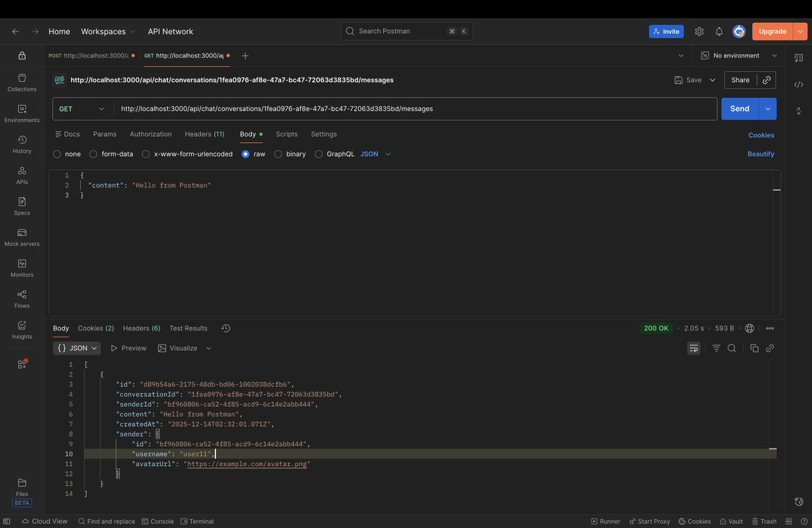Switch to the Settings request tab
The image size is (812, 528).
[324, 134]
